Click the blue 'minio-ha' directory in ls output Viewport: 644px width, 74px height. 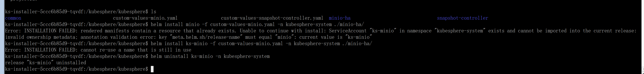(339, 18)
